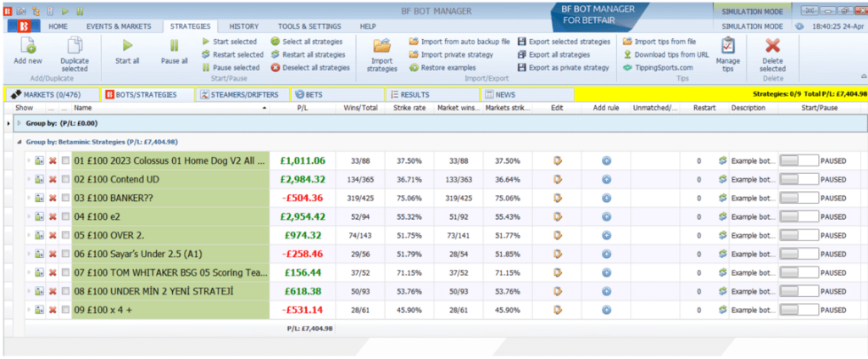The width and height of the screenshot is (868, 359).
Task: Expand row 06 Sayar's Under 2.5
Action: click(29, 254)
